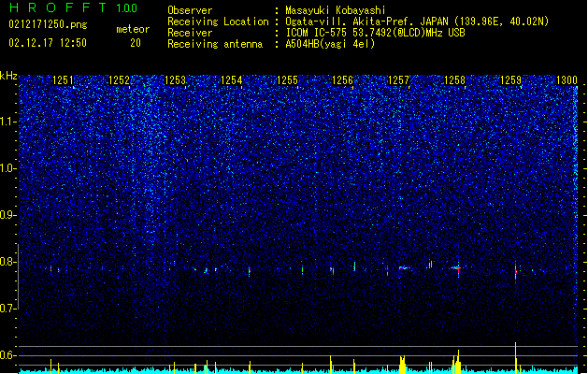
Task: Click the 'Observer' label
Action: 190,10
